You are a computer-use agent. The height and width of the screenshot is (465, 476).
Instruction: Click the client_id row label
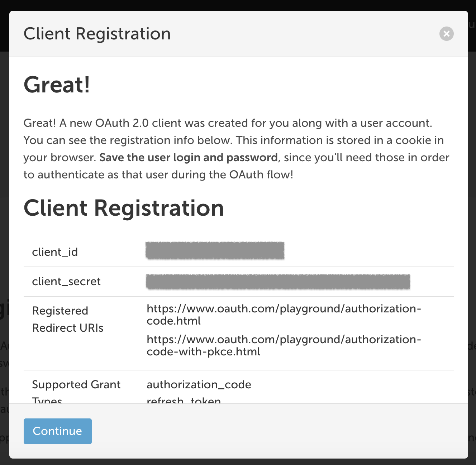pos(55,252)
